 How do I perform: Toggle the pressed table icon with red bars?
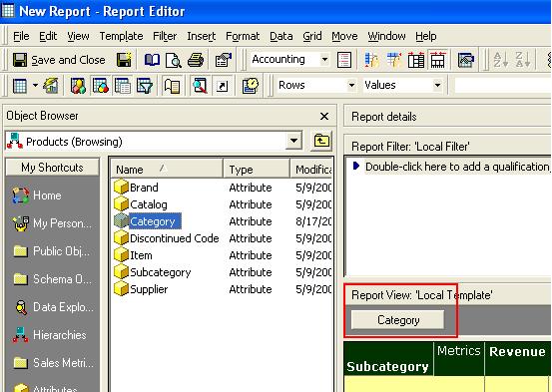coord(438,60)
